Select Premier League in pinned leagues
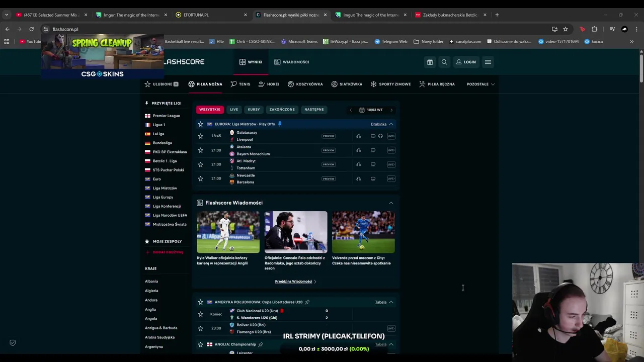 pyautogui.click(x=166, y=116)
